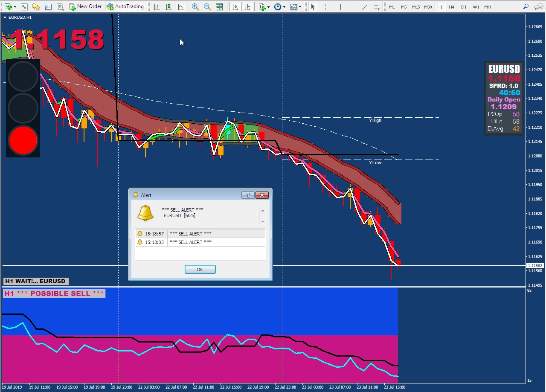
Task: Switch to the H4 timeframe
Action: (452, 7)
